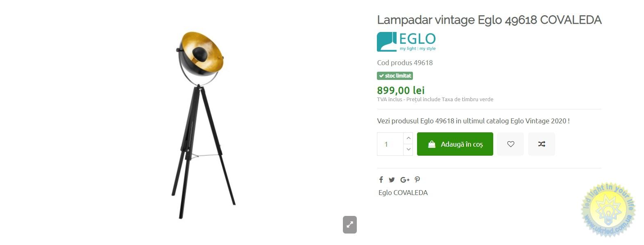The height and width of the screenshot is (245, 644).
Task: Open fullscreen view with the expand arrows icon
Action: point(349,225)
